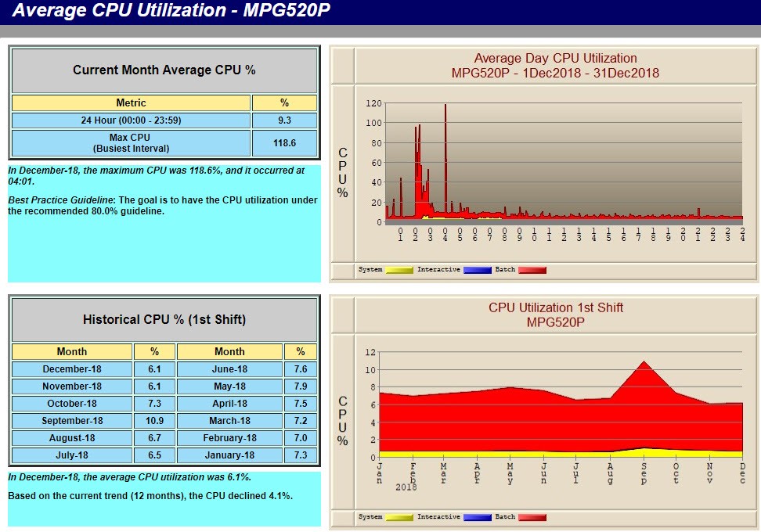Click the 7.5 value for April-18
Image resolution: width=761 pixels, height=532 pixels.
[301, 404]
